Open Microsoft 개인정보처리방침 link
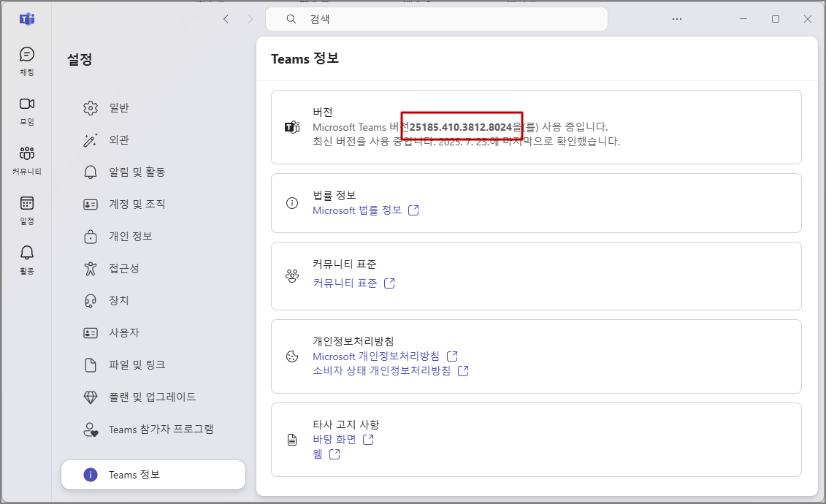 click(x=376, y=356)
